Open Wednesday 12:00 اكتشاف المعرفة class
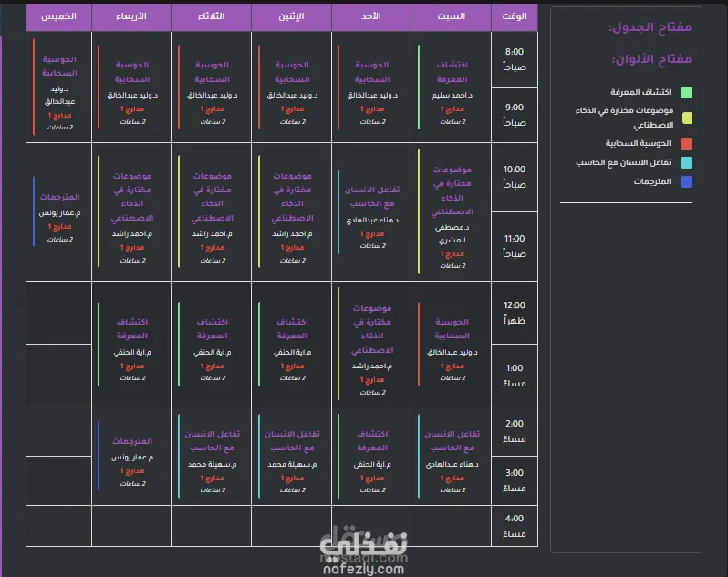Viewport: 728px width, 577px height. tap(131, 345)
